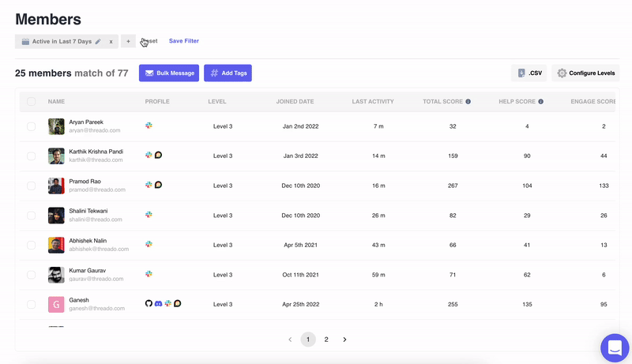The height and width of the screenshot is (364, 632).
Task: Click Pramod Rao member name
Action: point(85,181)
